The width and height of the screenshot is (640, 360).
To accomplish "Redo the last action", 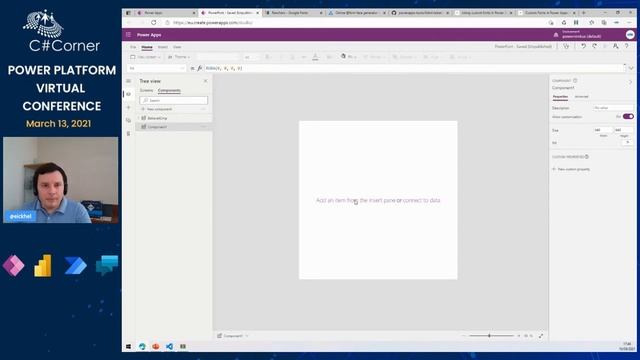I will coord(595,47).
